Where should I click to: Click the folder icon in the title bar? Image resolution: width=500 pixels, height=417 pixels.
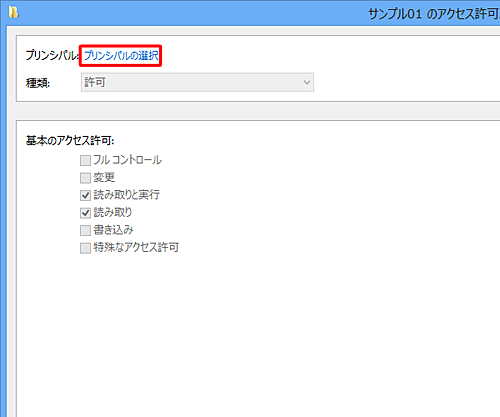(x=13, y=13)
